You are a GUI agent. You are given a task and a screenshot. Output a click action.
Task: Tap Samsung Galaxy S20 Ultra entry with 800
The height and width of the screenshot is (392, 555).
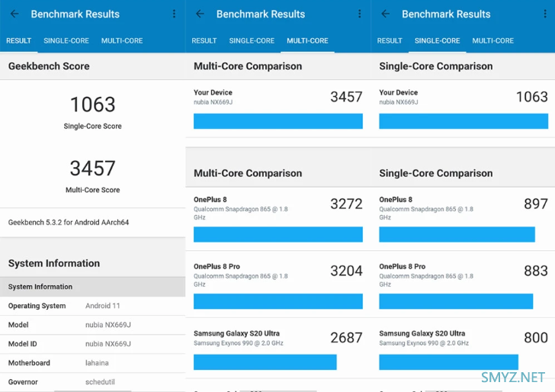click(463, 348)
